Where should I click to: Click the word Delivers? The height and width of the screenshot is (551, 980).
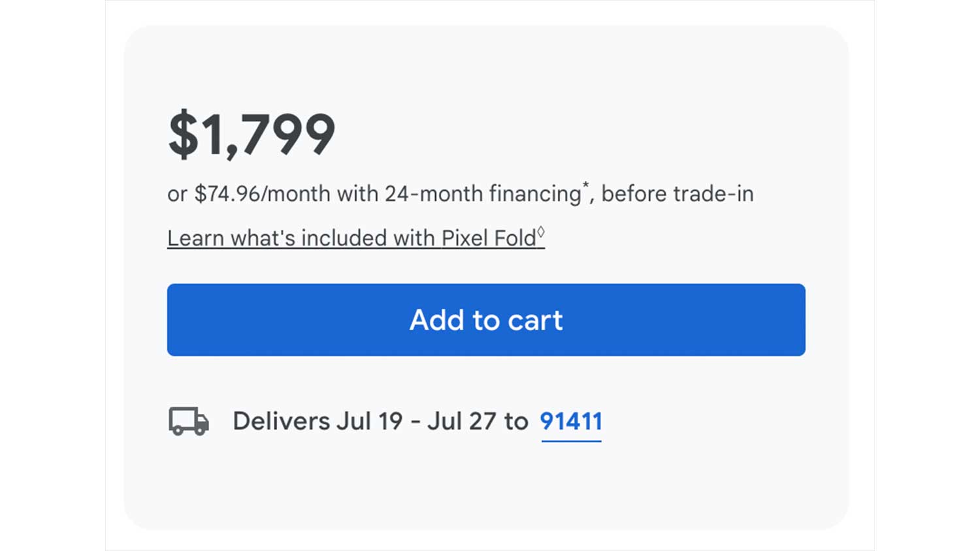282,422
